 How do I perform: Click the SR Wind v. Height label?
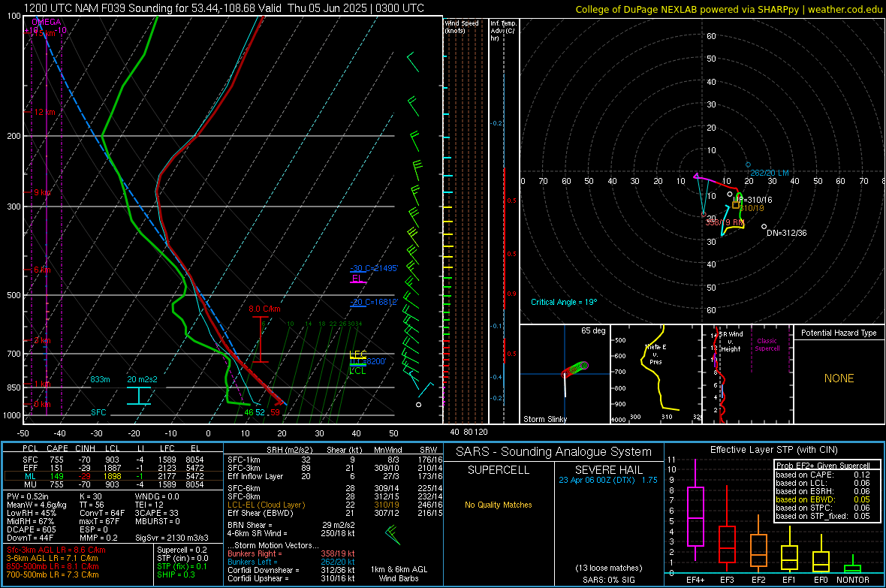click(731, 342)
